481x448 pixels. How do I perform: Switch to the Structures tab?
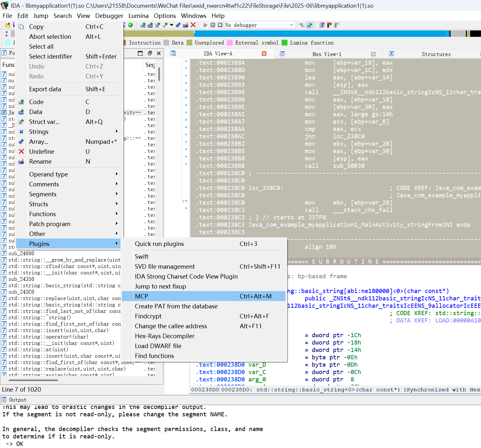click(436, 54)
